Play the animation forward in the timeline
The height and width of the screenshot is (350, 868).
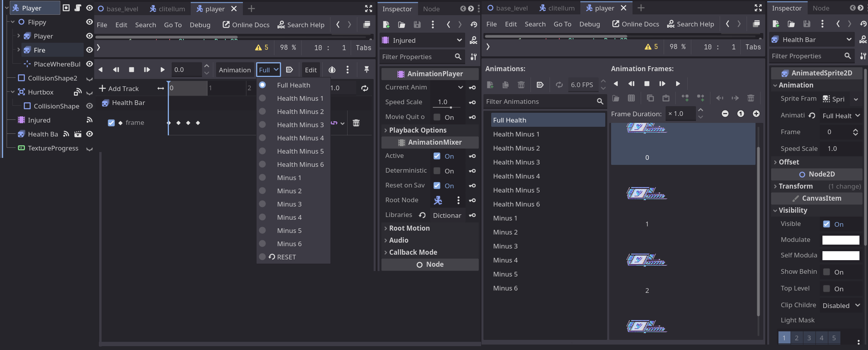(x=162, y=70)
